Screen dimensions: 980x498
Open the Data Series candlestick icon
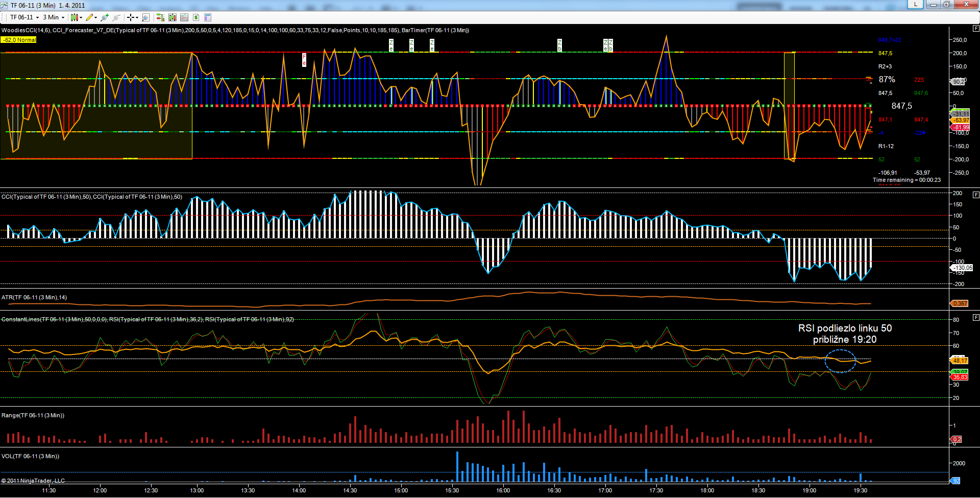[173, 17]
